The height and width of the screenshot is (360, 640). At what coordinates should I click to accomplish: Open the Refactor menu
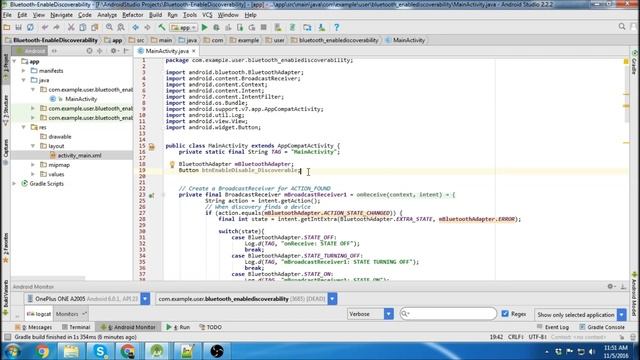click(x=133, y=15)
